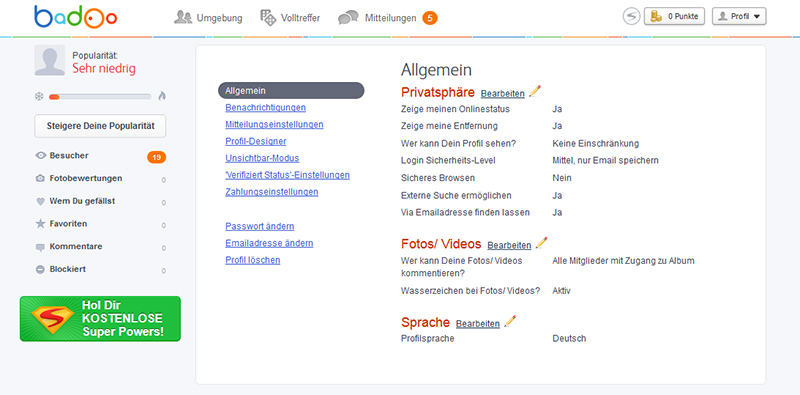Click the orange 19 visitors badge
The height and width of the screenshot is (395, 800).
(x=157, y=157)
